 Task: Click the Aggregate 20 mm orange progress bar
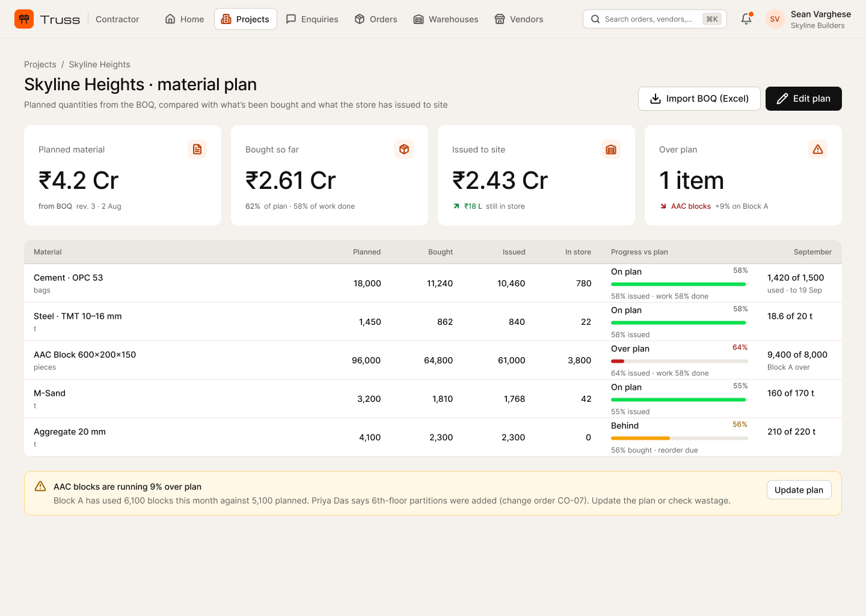tap(680, 438)
